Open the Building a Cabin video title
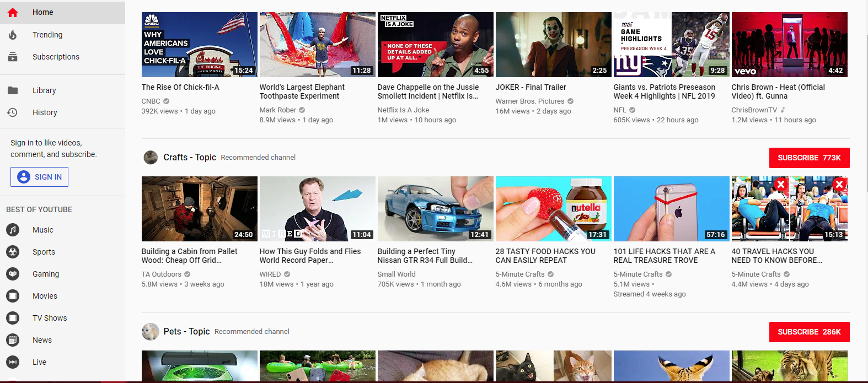868x383 pixels. (189, 256)
